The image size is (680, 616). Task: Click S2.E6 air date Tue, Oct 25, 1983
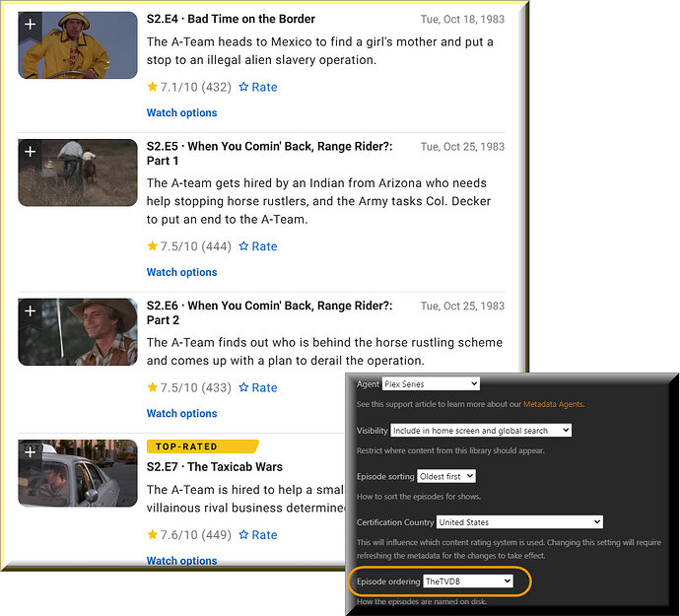tap(463, 307)
